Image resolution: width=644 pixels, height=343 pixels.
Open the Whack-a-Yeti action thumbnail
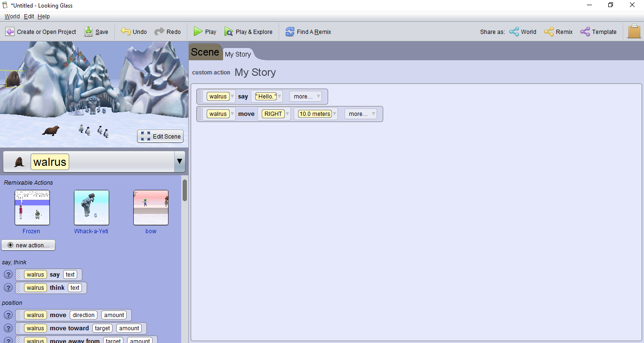coord(91,207)
